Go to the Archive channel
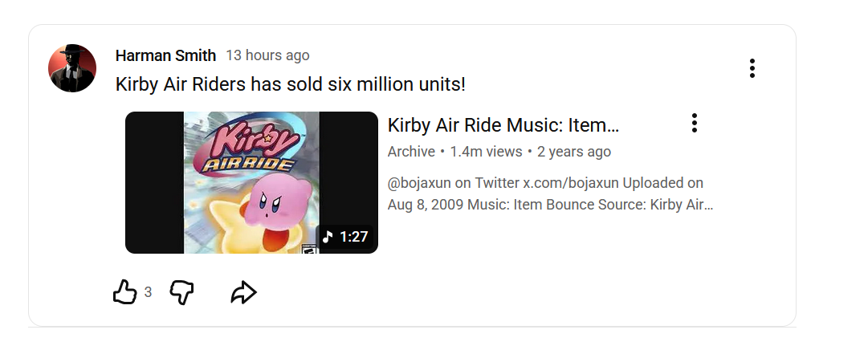Screen dimensions: 868x346 point(411,152)
